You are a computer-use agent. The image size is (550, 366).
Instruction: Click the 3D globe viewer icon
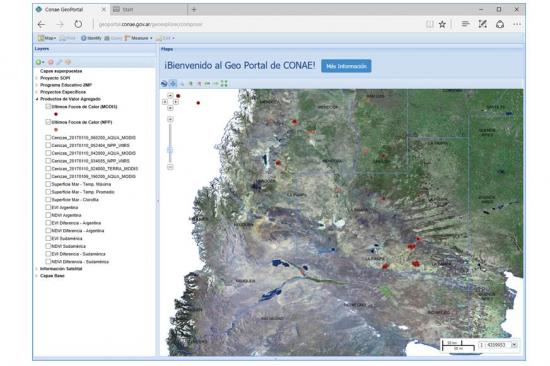[164, 84]
